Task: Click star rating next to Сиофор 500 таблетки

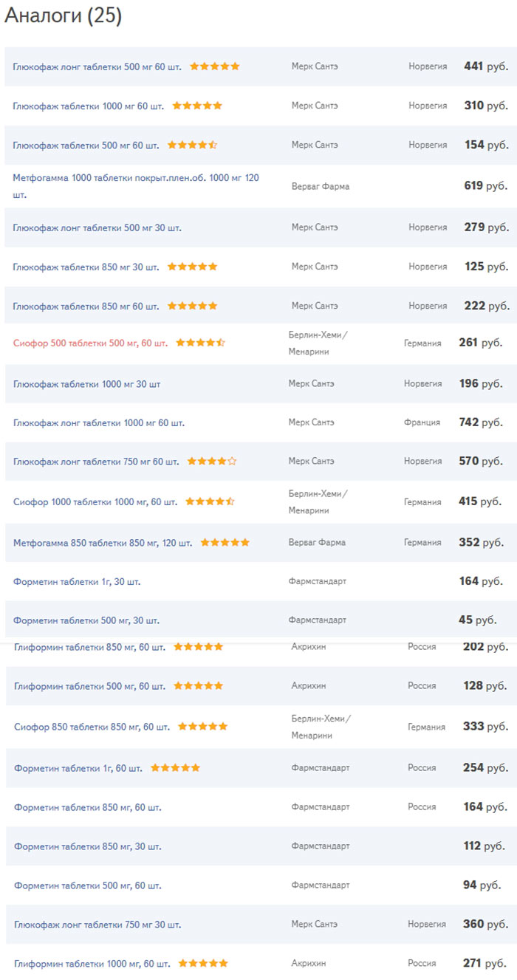Action: click(200, 343)
